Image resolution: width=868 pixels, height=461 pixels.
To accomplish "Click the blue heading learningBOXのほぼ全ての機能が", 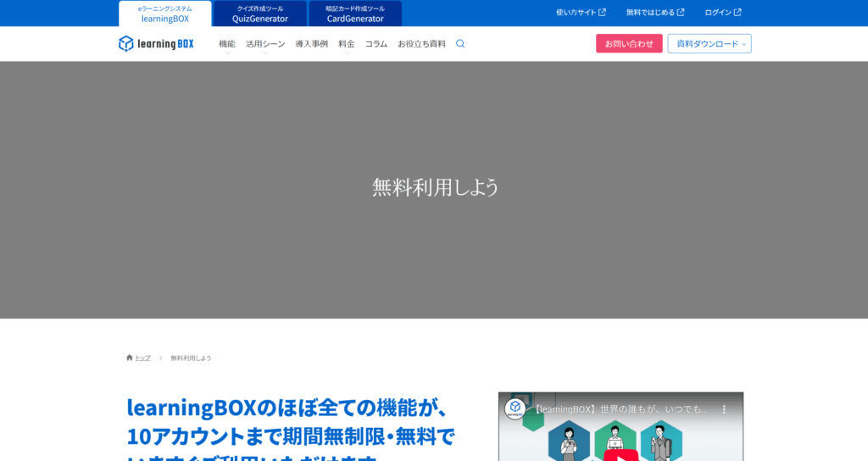I will pyautogui.click(x=287, y=408).
